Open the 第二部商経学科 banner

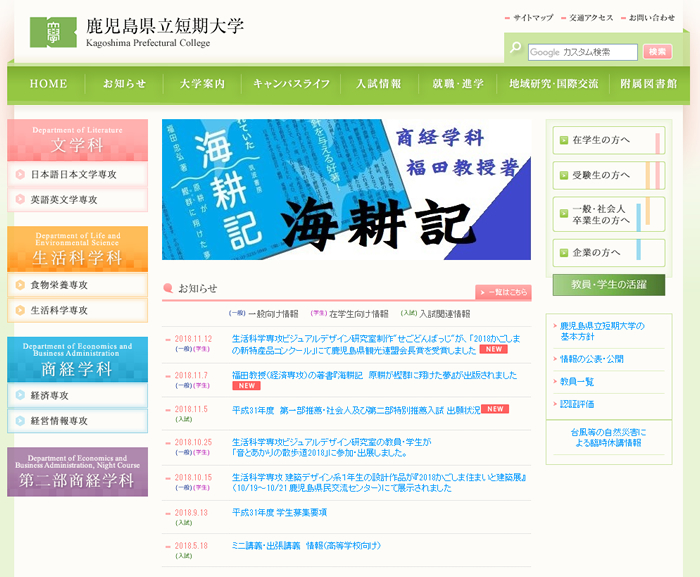77,472
